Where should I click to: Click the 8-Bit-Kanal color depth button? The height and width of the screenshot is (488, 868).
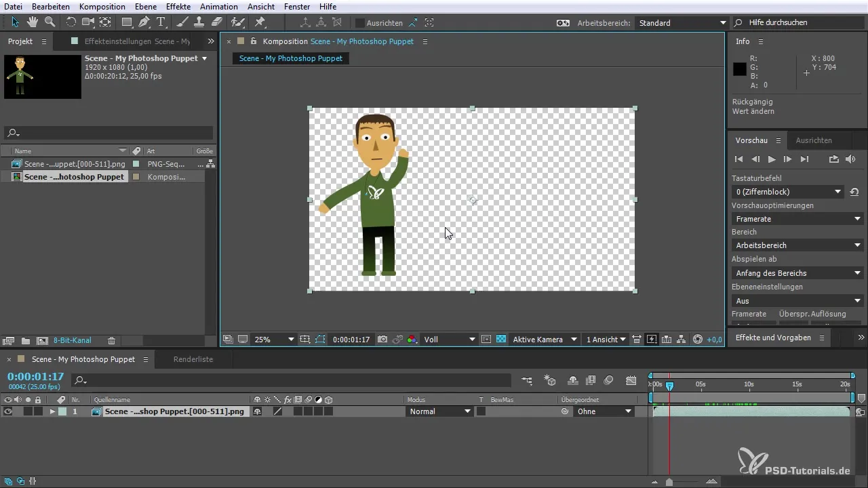pyautogui.click(x=73, y=340)
